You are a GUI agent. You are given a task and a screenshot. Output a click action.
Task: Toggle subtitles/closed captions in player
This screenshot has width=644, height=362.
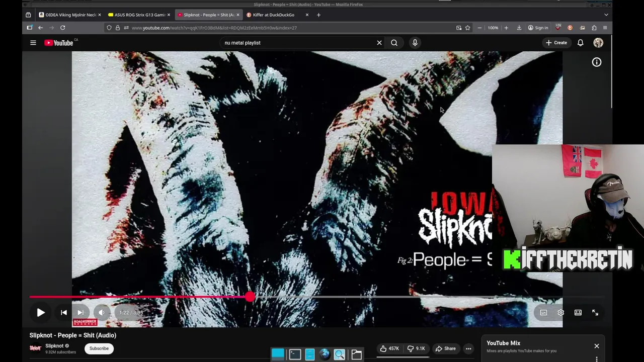click(543, 313)
